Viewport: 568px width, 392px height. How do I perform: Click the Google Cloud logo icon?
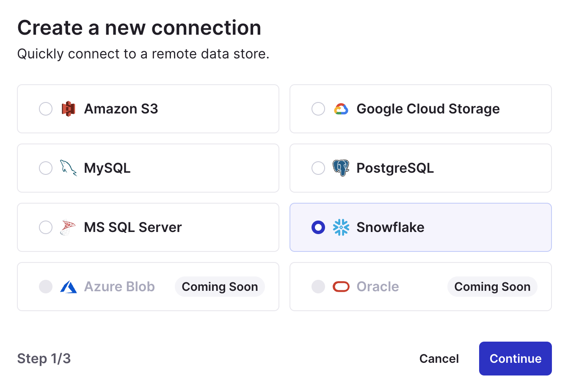click(x=341, y=109)
